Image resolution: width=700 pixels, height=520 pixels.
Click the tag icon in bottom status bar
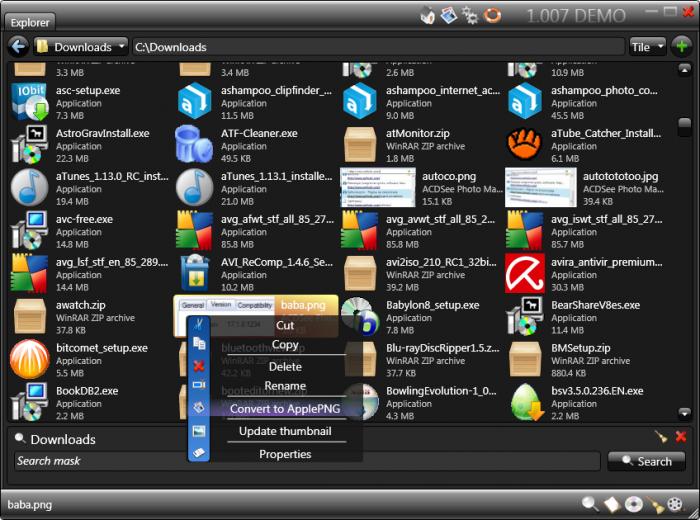(x=612, y=504)
